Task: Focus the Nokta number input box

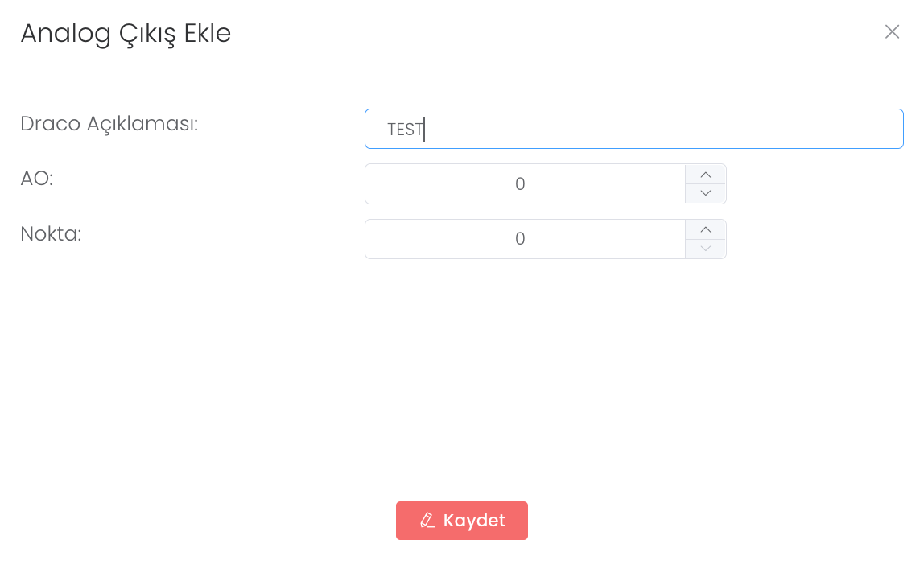Action: 525,239
